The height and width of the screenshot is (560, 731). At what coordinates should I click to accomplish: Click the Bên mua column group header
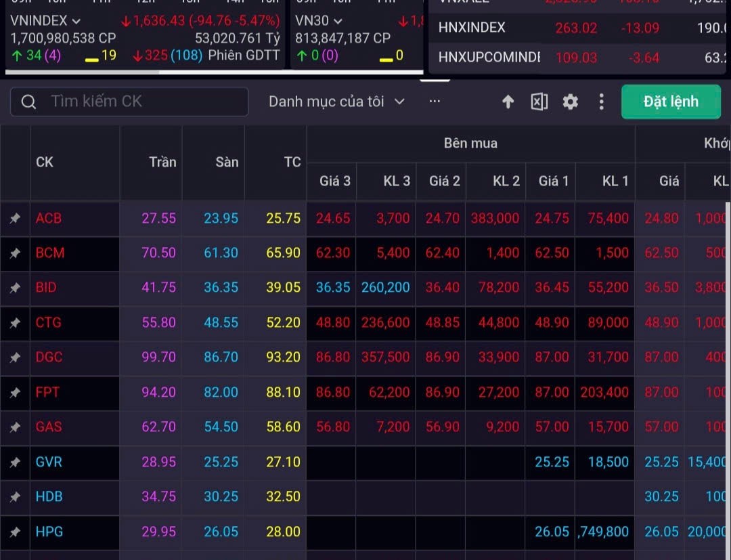(x=470, y=143)
